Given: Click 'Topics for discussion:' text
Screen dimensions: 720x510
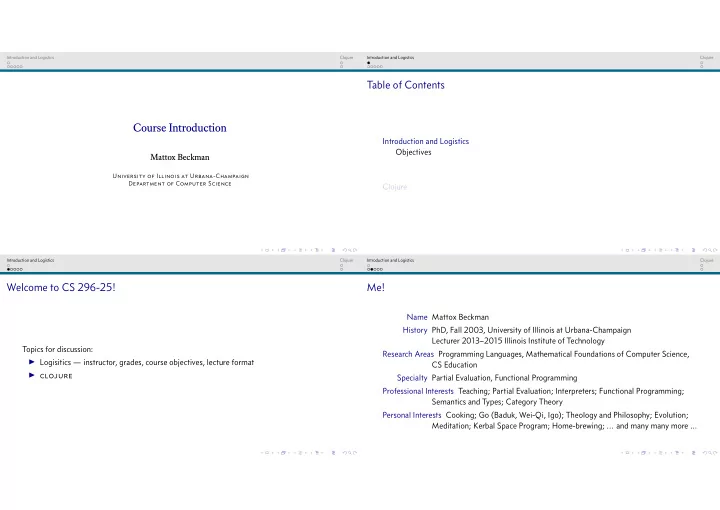Looking at the screenshot, I should coord(57,349).
